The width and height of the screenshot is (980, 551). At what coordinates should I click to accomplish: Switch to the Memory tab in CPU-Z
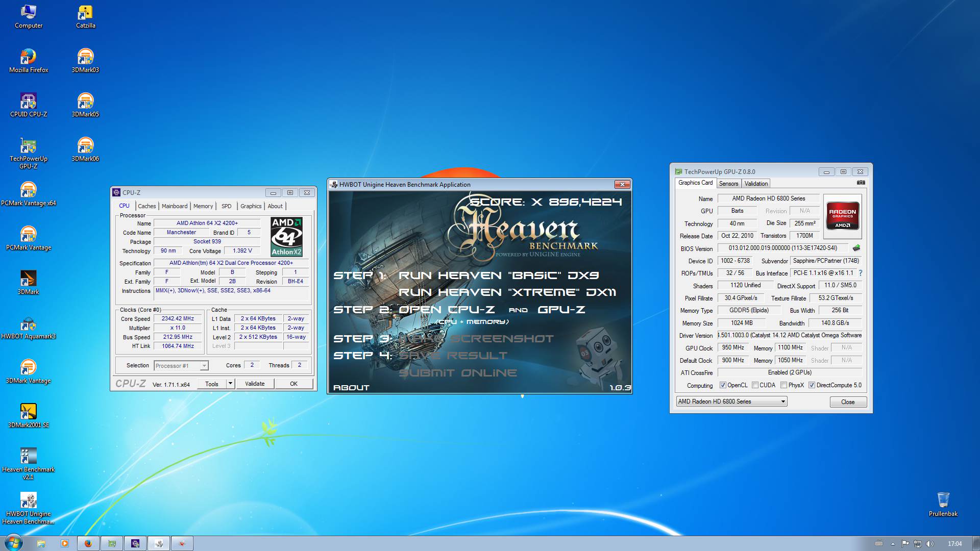point(203,206)
